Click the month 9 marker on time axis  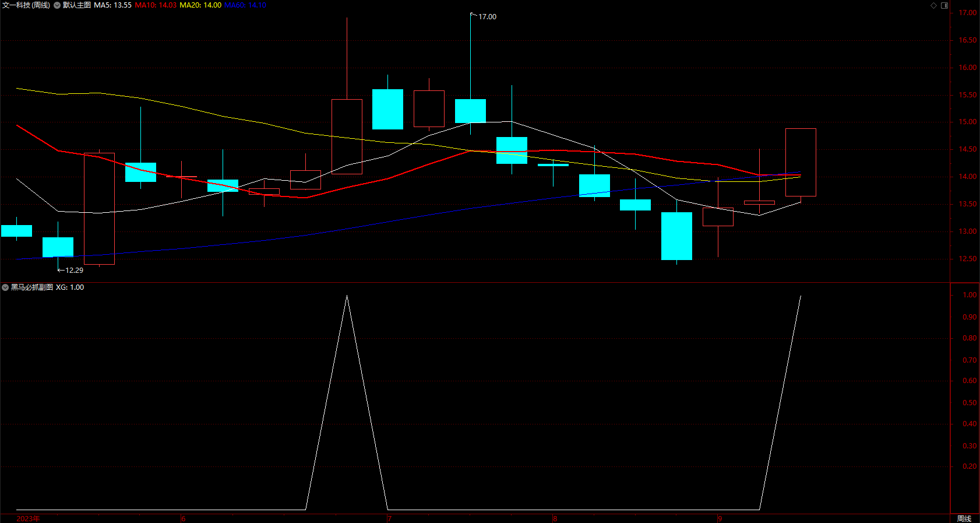(x=720, y=518)
